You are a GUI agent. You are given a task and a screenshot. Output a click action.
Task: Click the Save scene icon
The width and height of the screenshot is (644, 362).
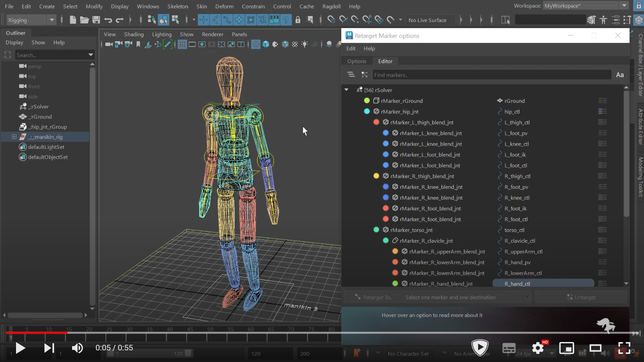click(x=96, y=20)
